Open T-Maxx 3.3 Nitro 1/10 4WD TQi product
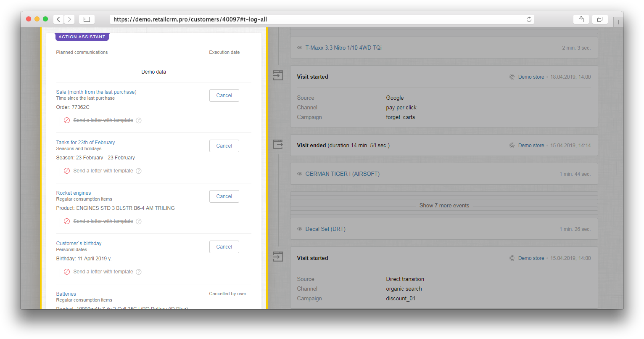The height and width of the screenshot is (339, 644). tap(343, 48)
